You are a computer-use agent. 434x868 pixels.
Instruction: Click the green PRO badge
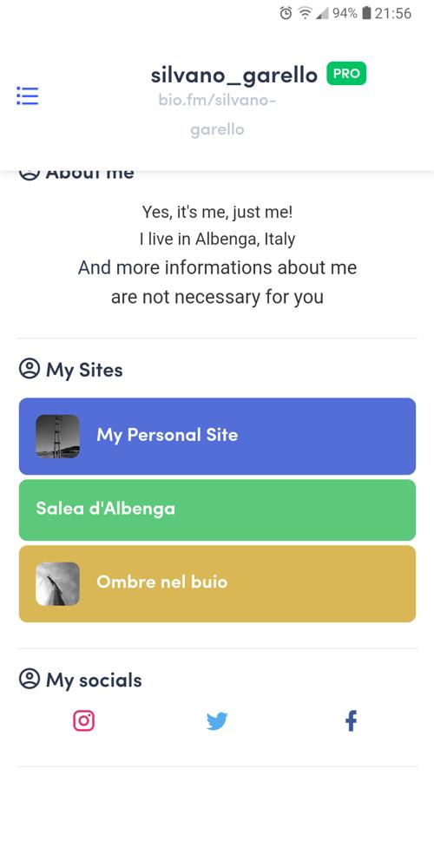(346, 74)
